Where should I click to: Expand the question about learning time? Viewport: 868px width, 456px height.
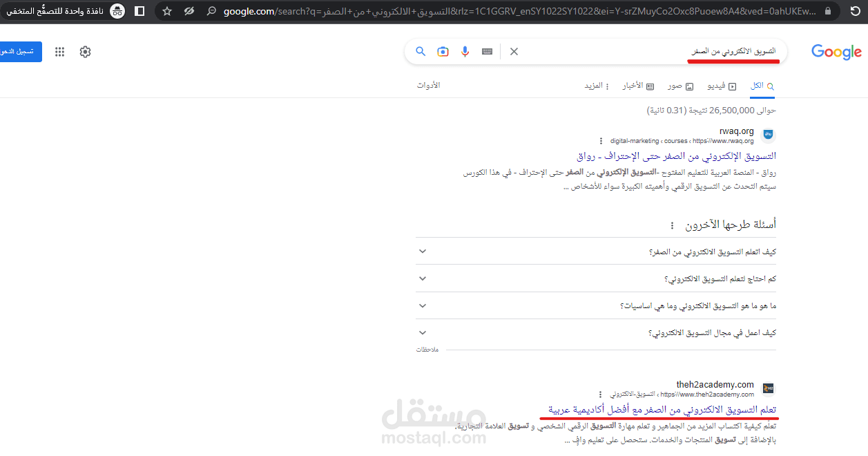pyautogui.click(x=422, y=278)
